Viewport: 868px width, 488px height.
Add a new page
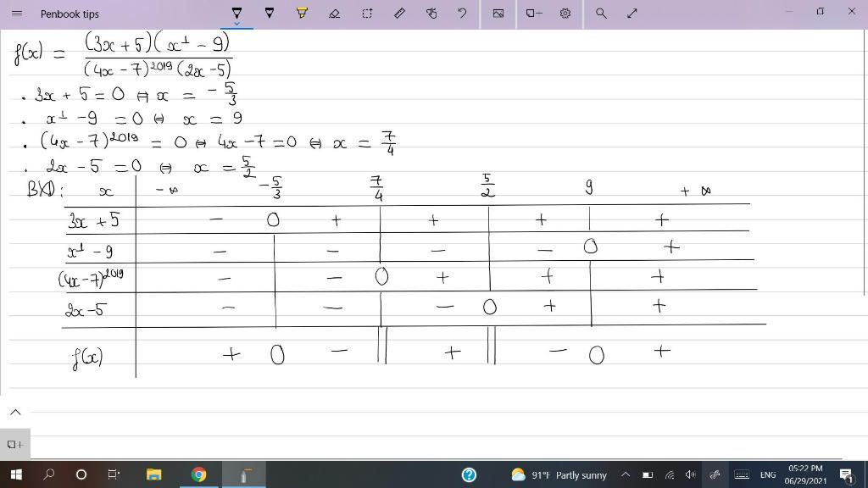(x=15, y=444)
